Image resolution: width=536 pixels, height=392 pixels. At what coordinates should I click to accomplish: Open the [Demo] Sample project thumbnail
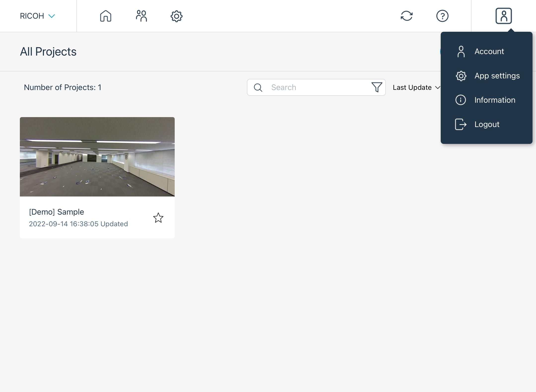97,157
